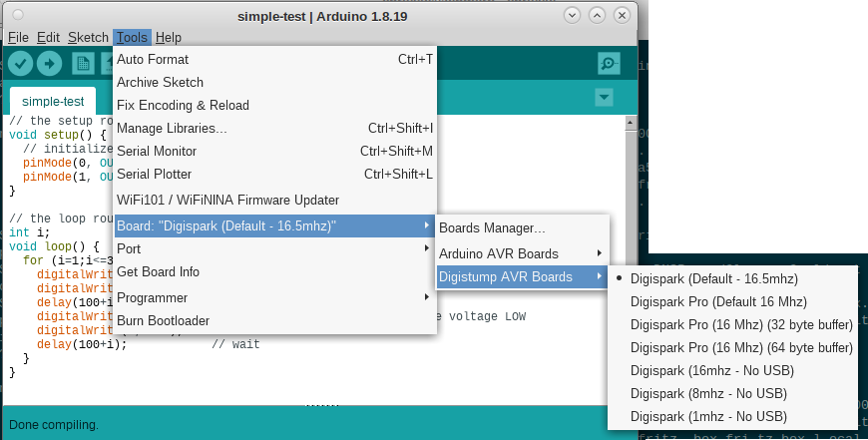This screenshot has width=868, height=440.
Task: Select Digispark (1mhz - No USB)
Action: pos(732,416)
